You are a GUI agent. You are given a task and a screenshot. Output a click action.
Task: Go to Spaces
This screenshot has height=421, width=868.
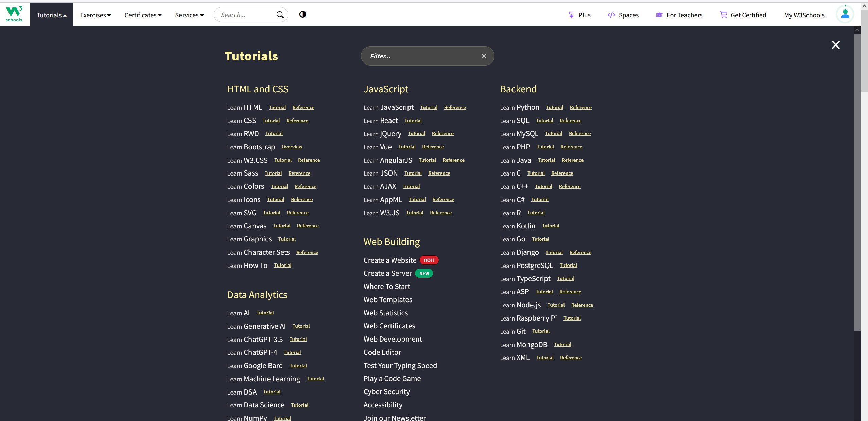628,15
